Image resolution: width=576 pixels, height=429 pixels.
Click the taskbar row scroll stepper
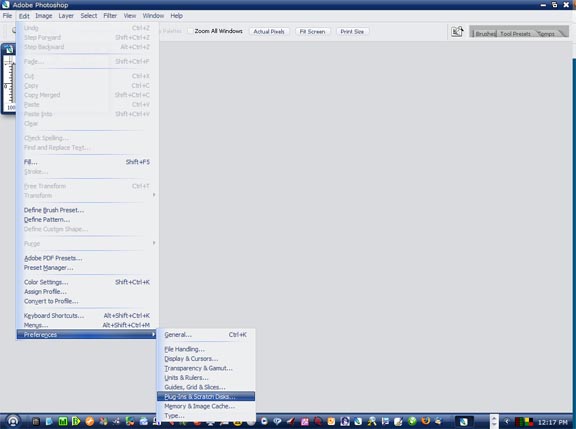494,421
